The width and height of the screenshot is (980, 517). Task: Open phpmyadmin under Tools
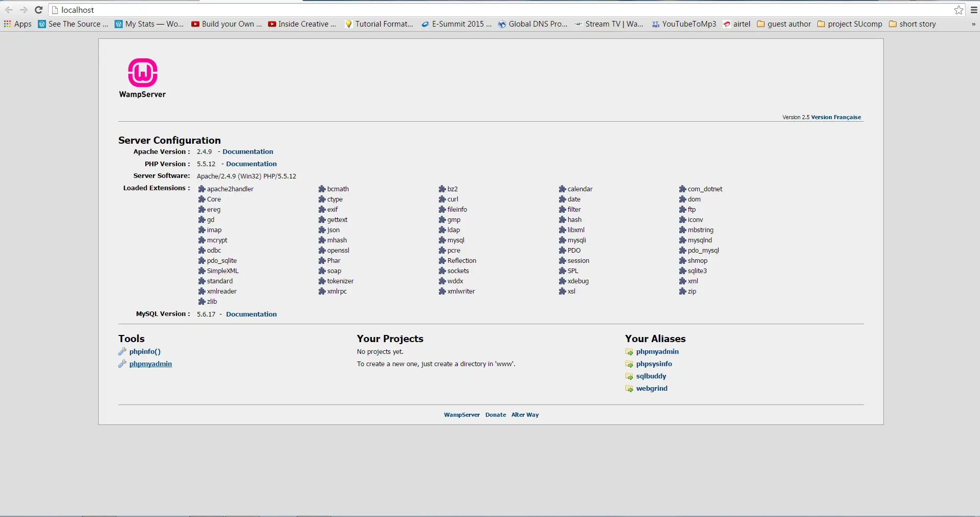pyautogui.click(x=150, y=364)
